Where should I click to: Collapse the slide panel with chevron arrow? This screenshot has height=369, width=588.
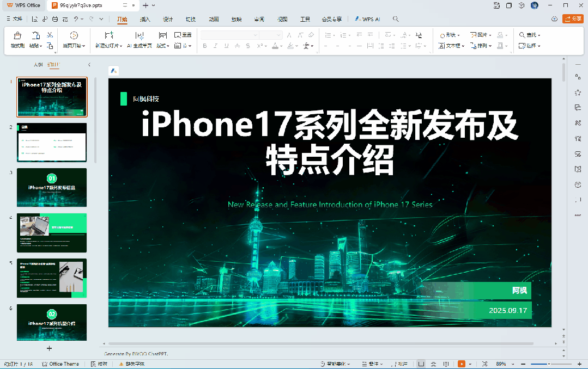89,64
